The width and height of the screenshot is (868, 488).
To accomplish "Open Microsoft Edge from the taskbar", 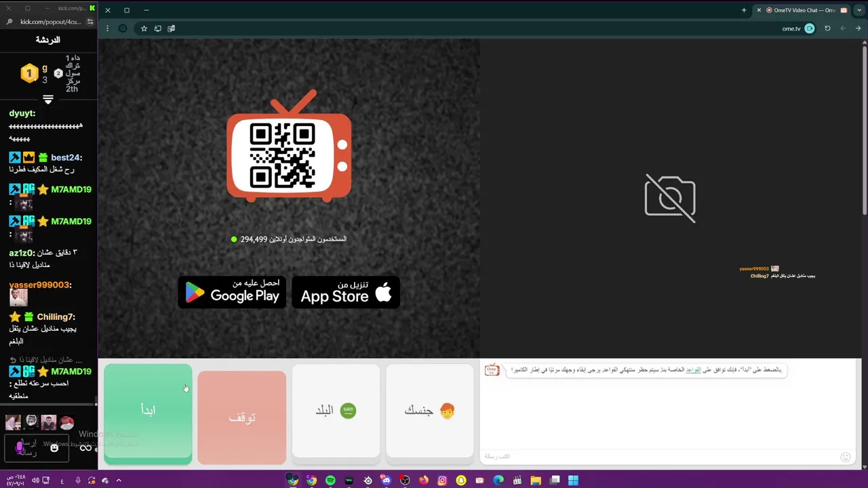I will click(x=498, y=481).
